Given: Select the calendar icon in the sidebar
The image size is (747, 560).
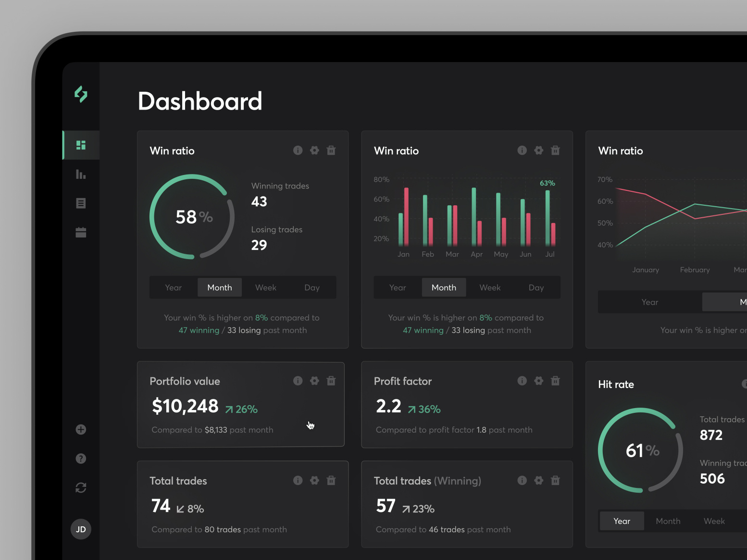Looking at the screenshot, I should click(80, 232).
